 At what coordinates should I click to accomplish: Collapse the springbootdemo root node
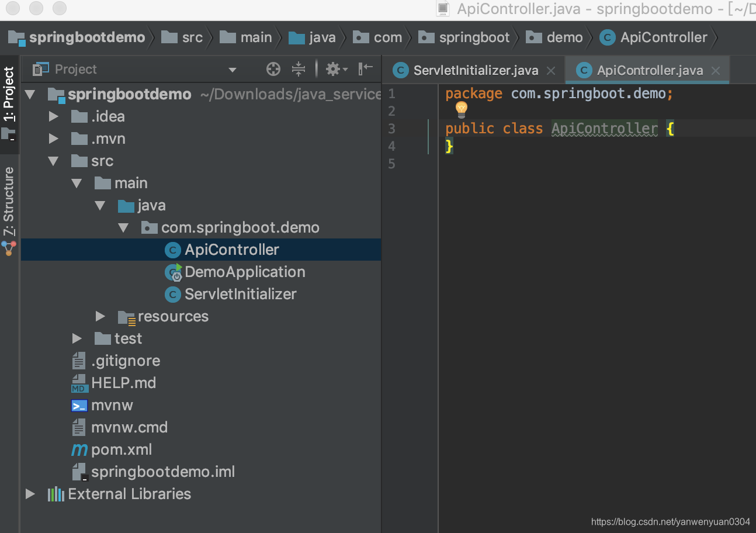(x=30, y=95)
